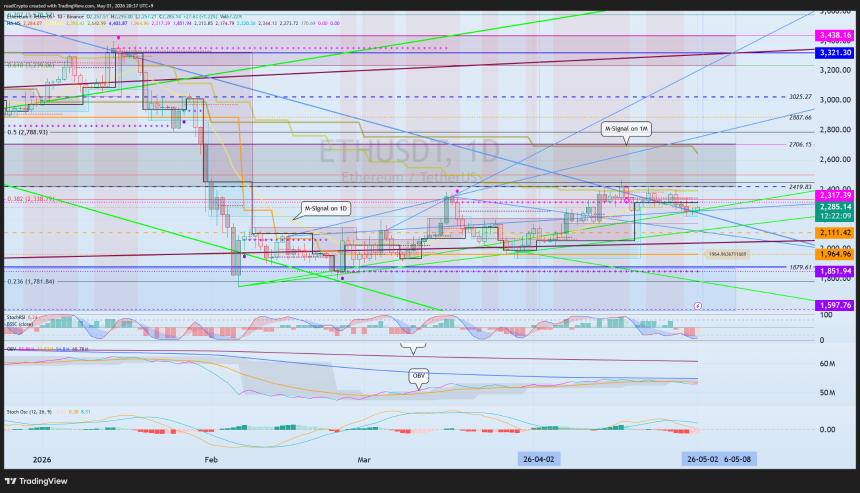Click the 0.00 Stoch Osc axis value
860x493 pixels.
tap(827, 429)
